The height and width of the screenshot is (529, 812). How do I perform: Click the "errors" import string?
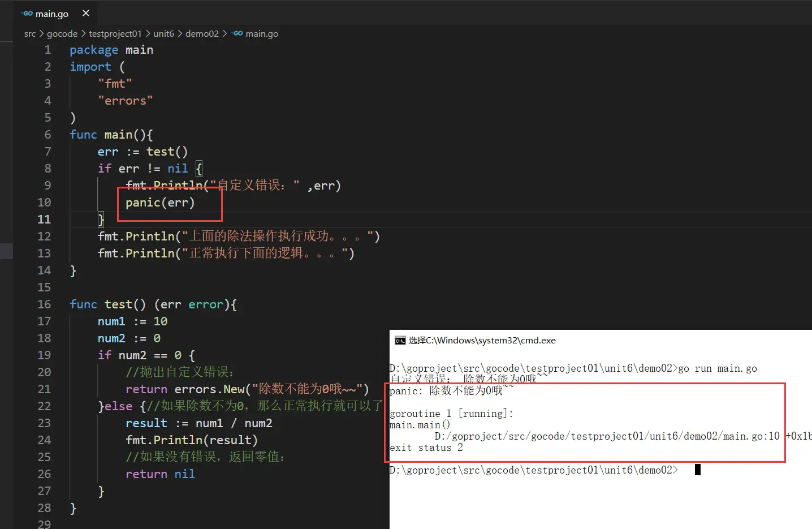125,101
